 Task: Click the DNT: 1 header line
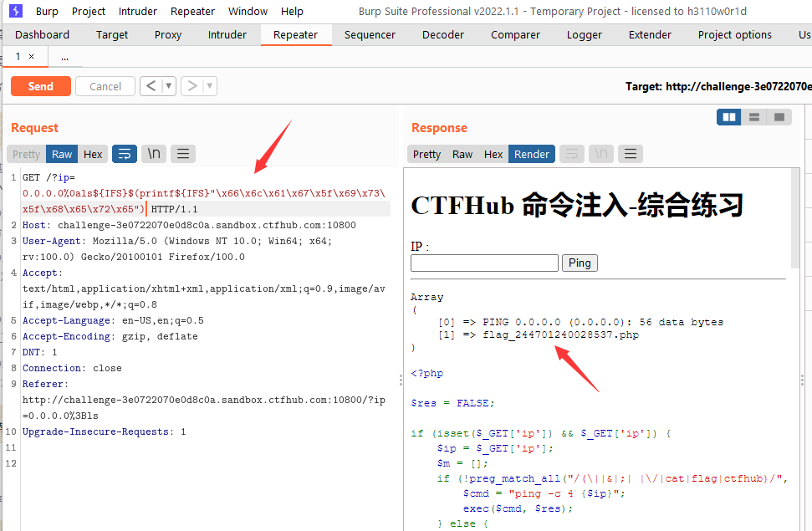[x=40, y=352]
